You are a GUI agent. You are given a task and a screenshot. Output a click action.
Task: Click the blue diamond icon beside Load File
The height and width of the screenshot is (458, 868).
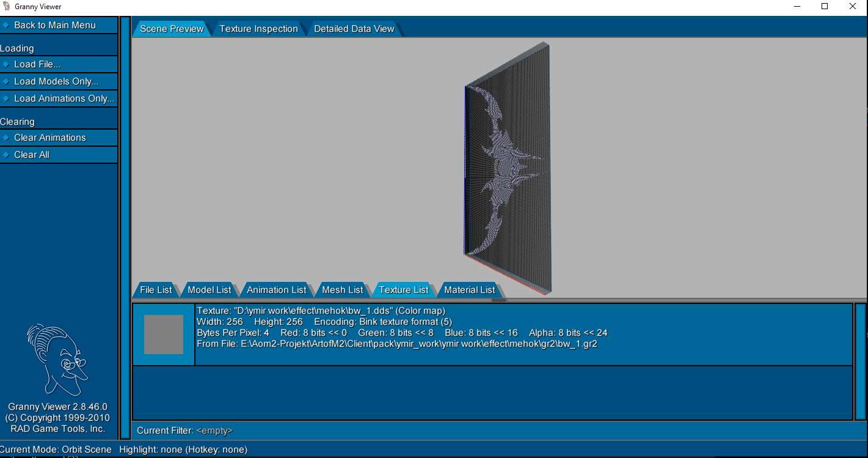(x=6, y=64)
